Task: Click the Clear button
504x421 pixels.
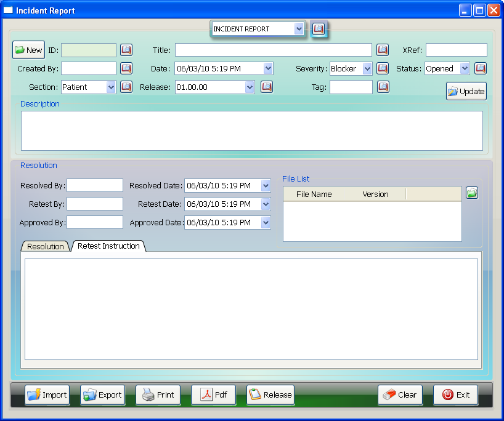Action: click(400, 395)
